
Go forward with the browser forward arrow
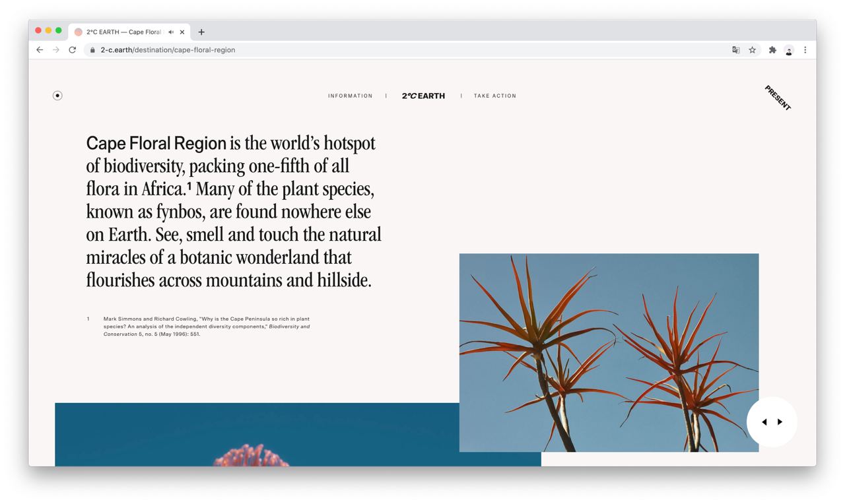(x=56, y=50)
